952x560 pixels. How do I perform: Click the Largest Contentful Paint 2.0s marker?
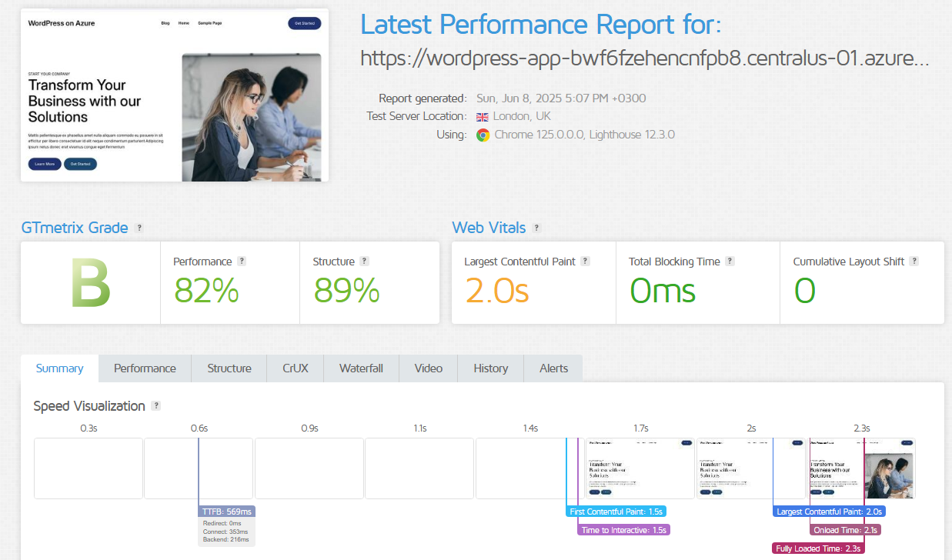click(x=829, y=512)
